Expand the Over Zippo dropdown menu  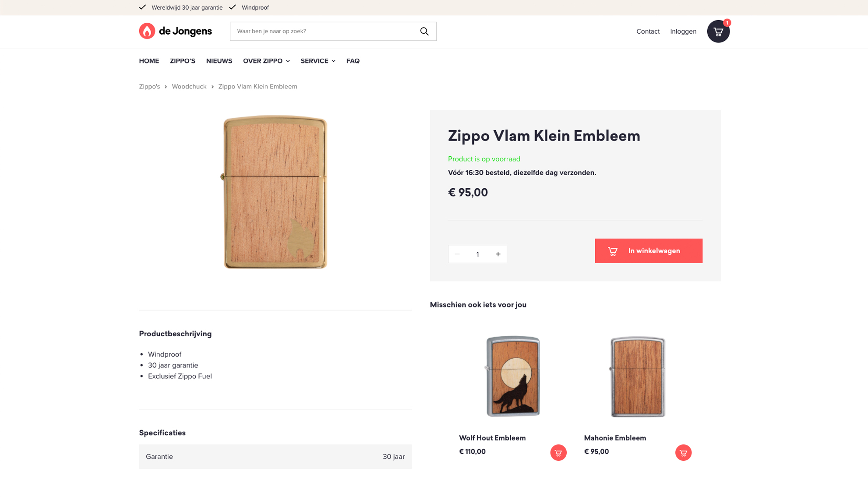[x=266, y=61]
